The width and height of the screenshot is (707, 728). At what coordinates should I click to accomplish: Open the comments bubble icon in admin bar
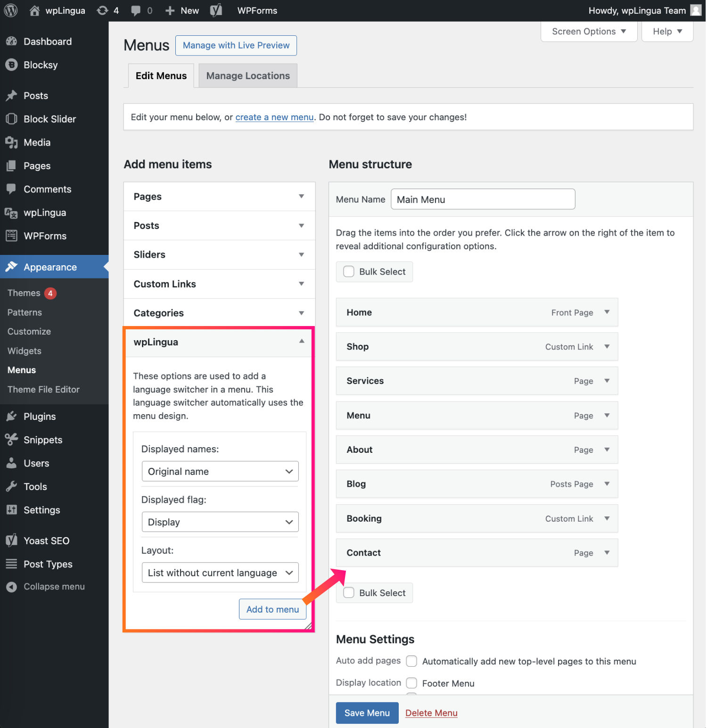pyautogui.click(x=136, y=10)
